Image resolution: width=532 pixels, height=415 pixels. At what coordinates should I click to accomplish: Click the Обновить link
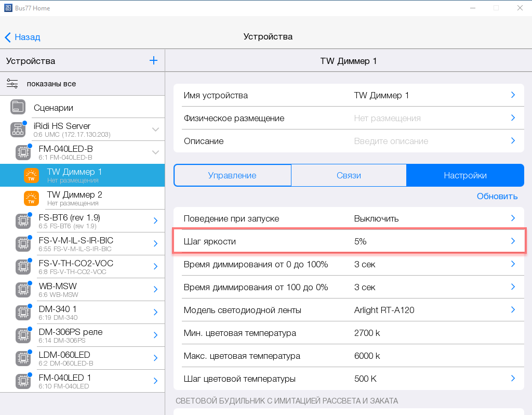497,196
